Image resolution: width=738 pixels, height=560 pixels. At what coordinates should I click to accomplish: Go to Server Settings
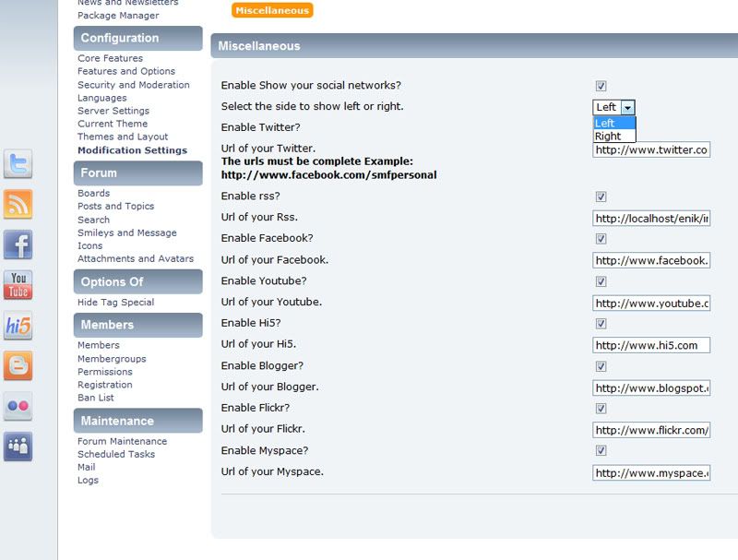point(113,111)
